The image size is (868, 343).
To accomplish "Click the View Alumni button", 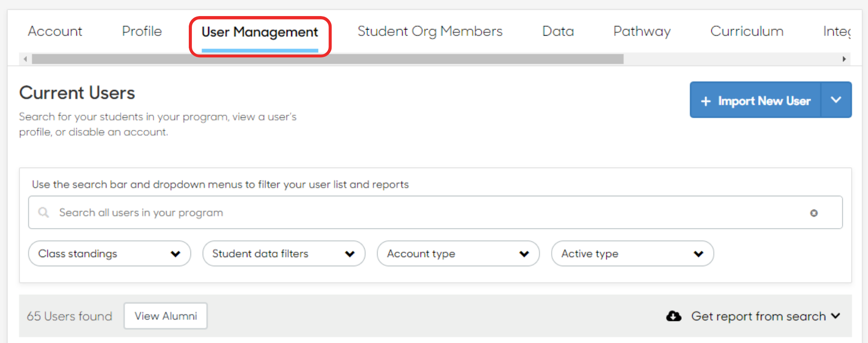I will tap(166, 316).
